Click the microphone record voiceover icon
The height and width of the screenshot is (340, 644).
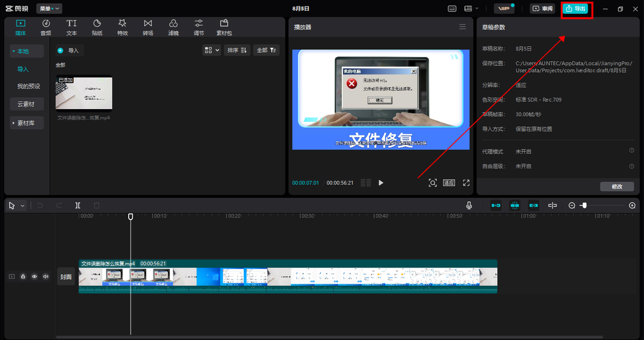click(x=469, y=205)
